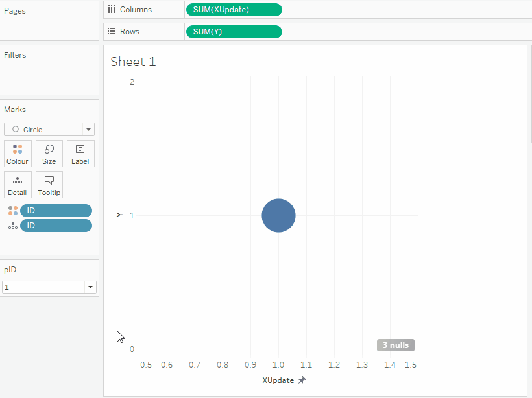This screenshot has width=532, height=398.
Task: Click the Sheet 1 title
Action: (x=133, y=62)
